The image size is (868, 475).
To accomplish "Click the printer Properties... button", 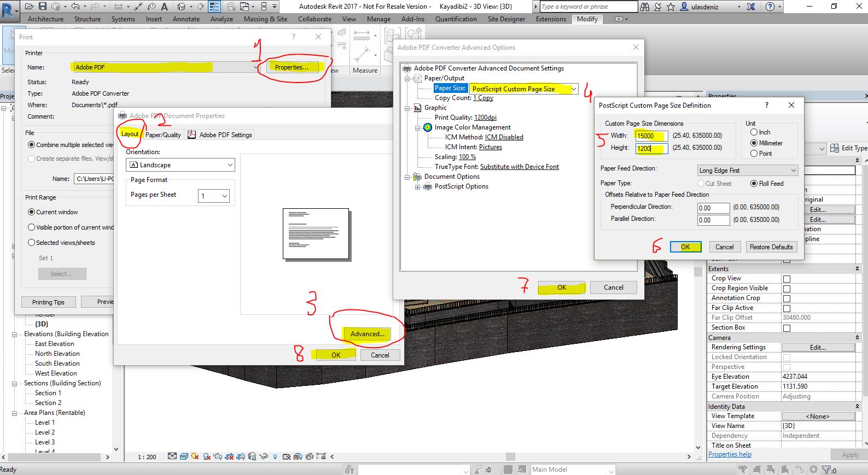I will pyautogui.click(x=292, y=67).
